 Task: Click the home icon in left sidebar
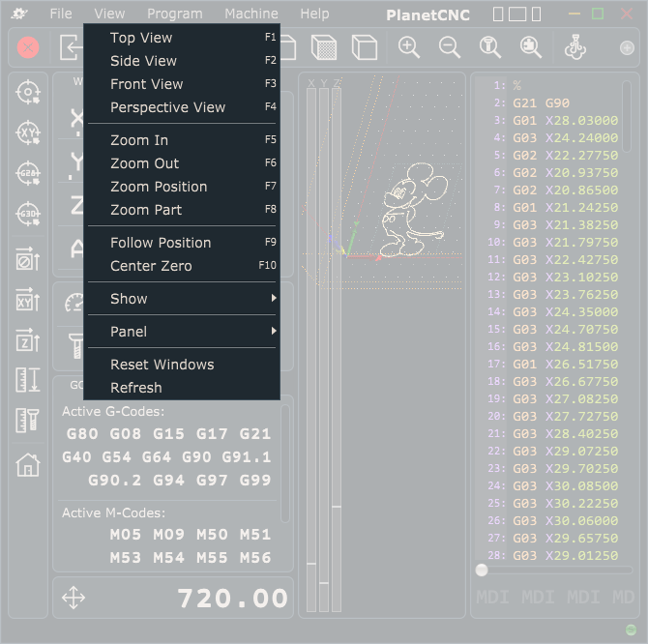[x=28, y=465]
